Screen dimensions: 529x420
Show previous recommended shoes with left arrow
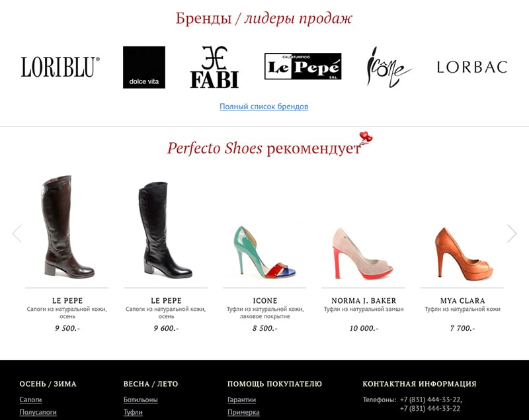[17, 233]
